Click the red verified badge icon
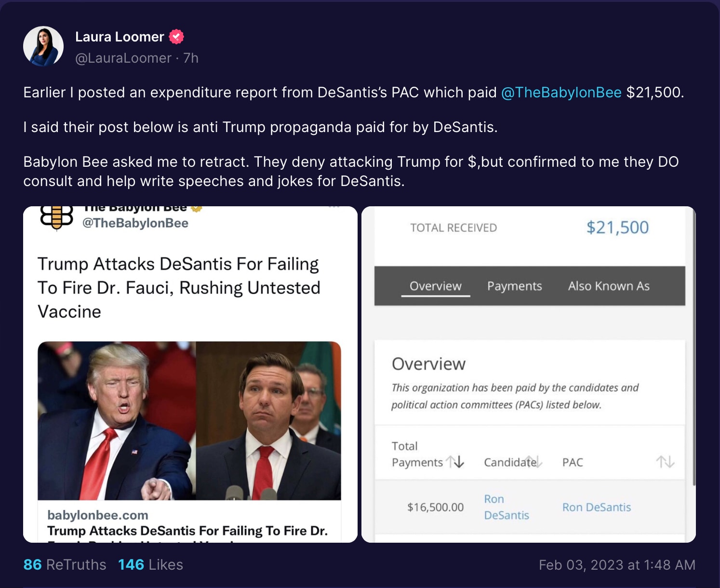The image size is (720, 588). [176, 37]
